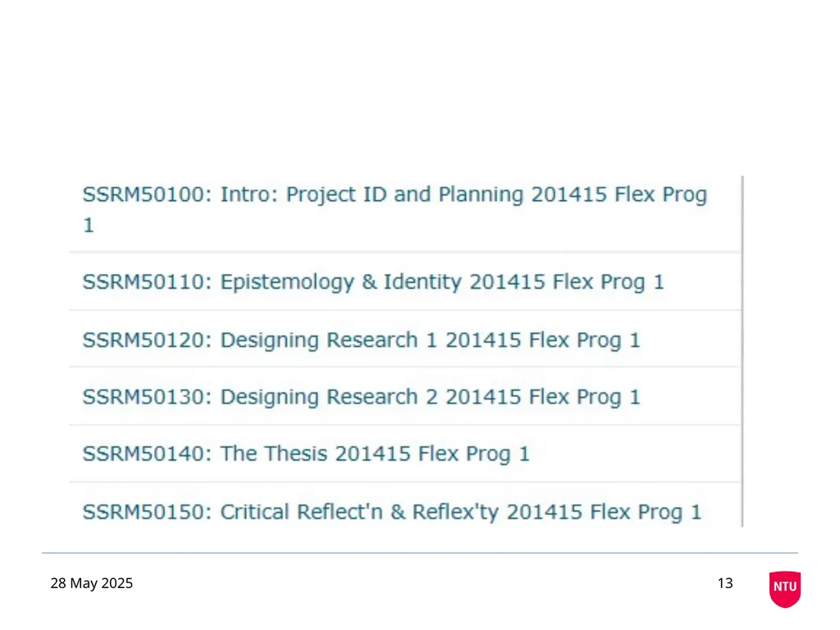Screen dimensions: 840x630
Task: Select SSRM50120 Designing Research 1 link
Action: pos(361,340)
